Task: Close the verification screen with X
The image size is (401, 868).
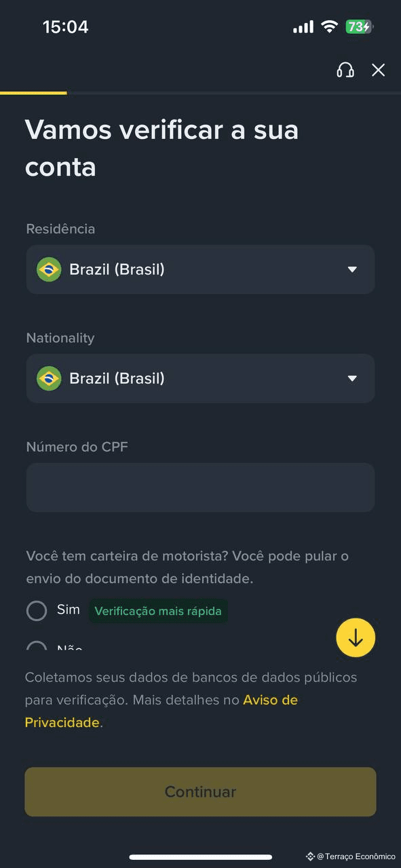Action: (x=378, y=70)
